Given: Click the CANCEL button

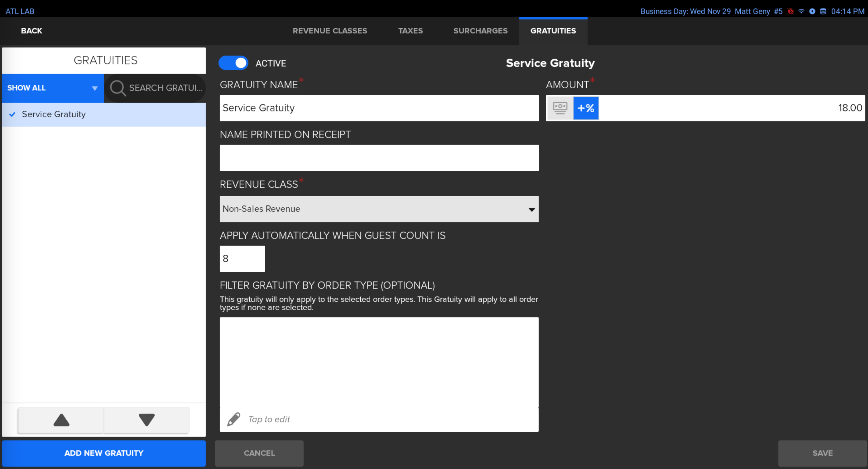Looking at the screenshot, I should (x=259, y=453).
